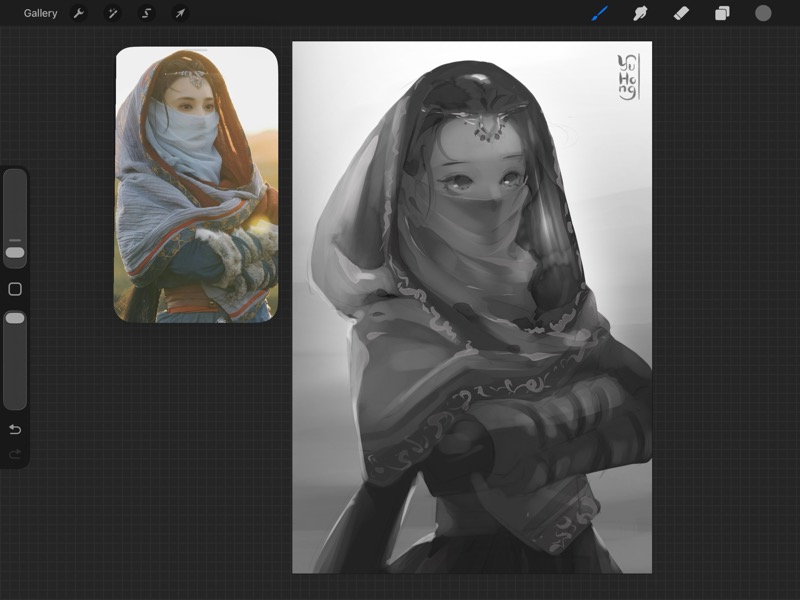Tap the color reference photo window
Image resolution: width=800 pixels, height=600 pixels.
point(196,185)
